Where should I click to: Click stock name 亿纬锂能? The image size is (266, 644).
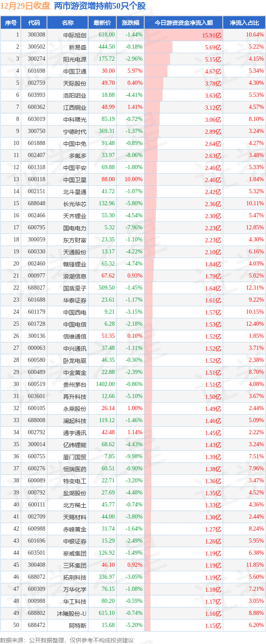pos(75,445)
